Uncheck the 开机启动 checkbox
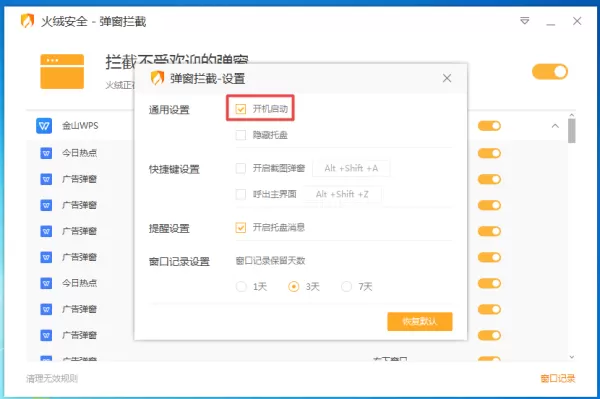 click(x=241, y=109)
